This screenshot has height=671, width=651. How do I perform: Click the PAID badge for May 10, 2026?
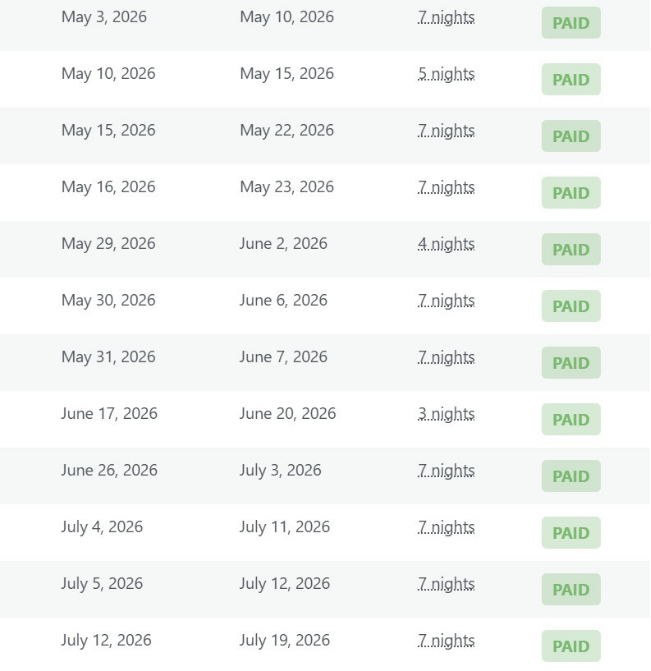[571, 79]
